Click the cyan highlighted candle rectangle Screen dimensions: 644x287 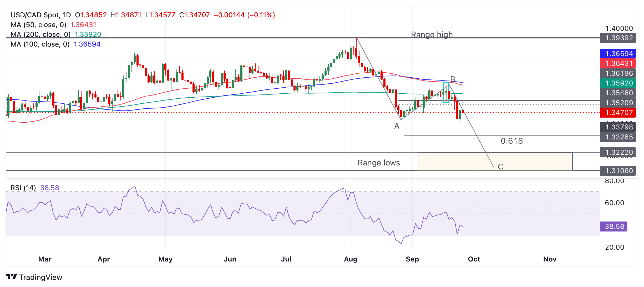tap(446, 93)
